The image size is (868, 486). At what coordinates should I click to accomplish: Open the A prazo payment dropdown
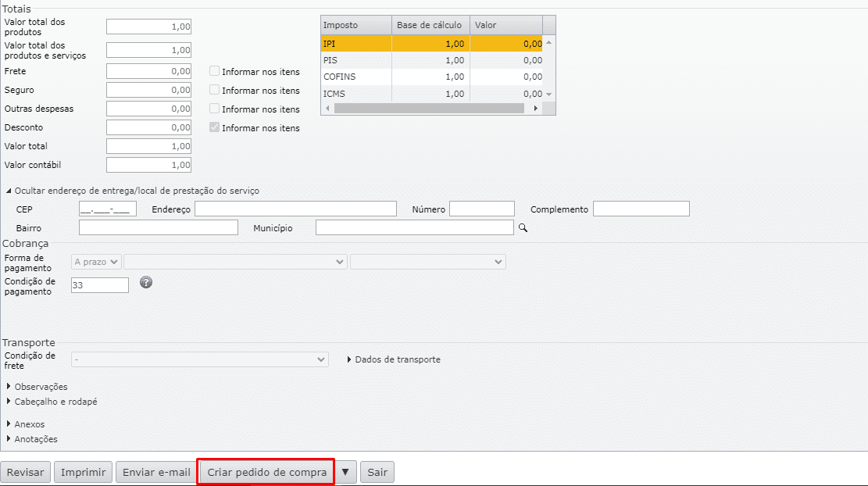(x=96, y=262)
